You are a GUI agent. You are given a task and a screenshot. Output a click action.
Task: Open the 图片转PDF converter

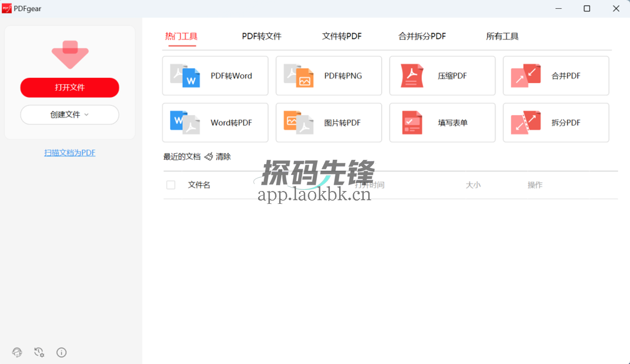(x=328, y=123)
